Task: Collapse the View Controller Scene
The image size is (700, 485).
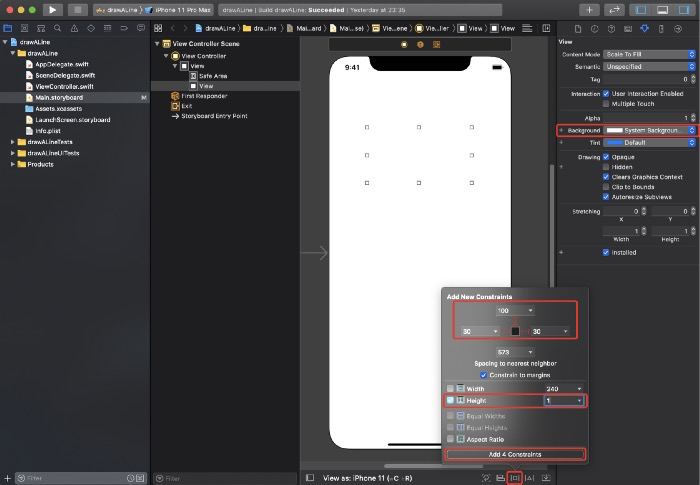Action: click(x=157, y=44)
